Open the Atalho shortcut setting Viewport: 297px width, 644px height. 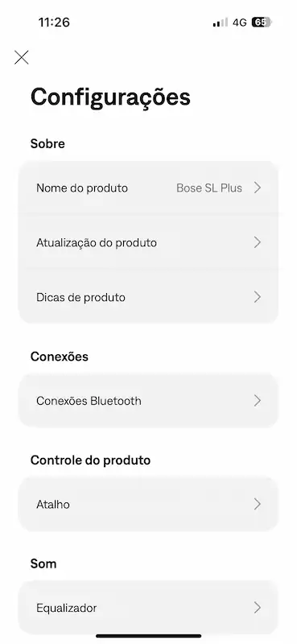point(148,504)
